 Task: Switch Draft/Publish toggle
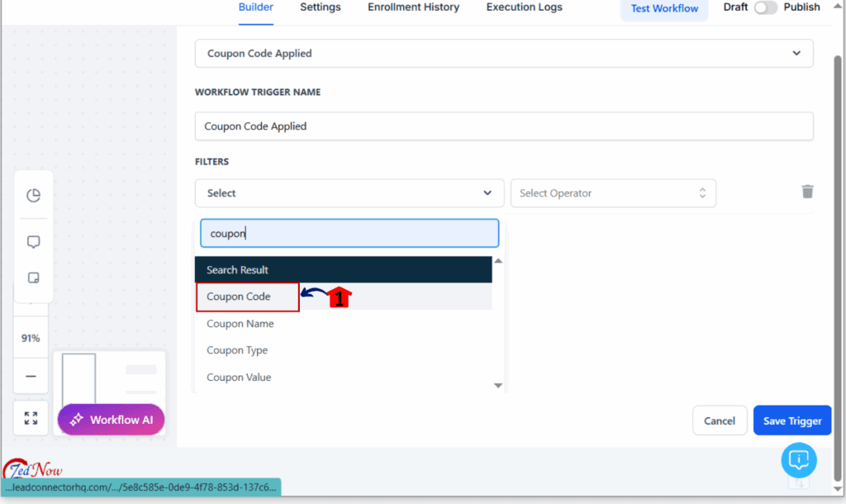[765, 7]
